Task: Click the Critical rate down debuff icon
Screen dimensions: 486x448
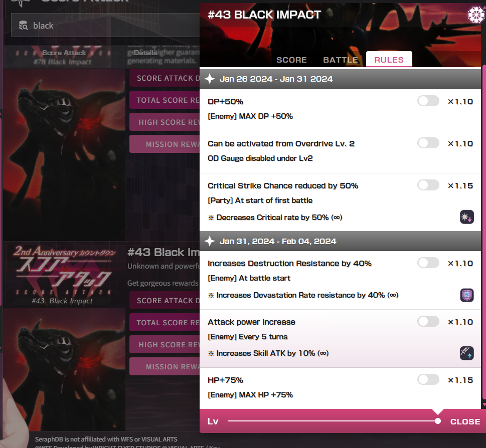Action: [466, 217]
